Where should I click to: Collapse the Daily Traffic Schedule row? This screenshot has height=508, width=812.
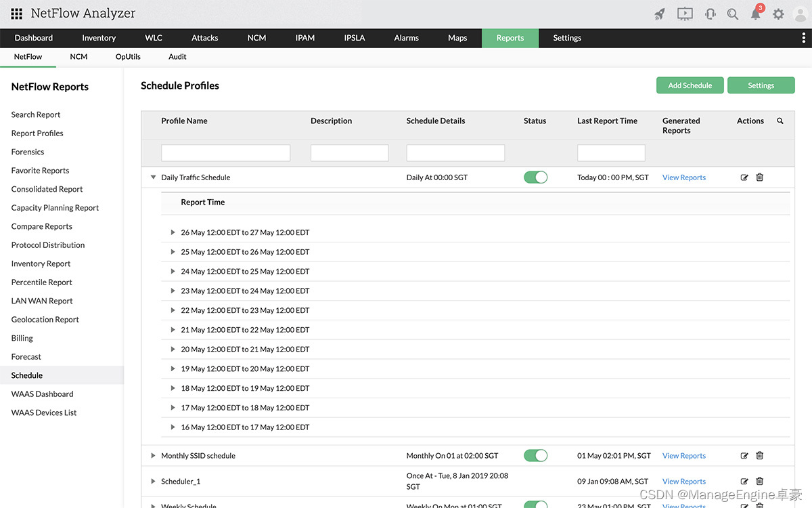(154, 177)
